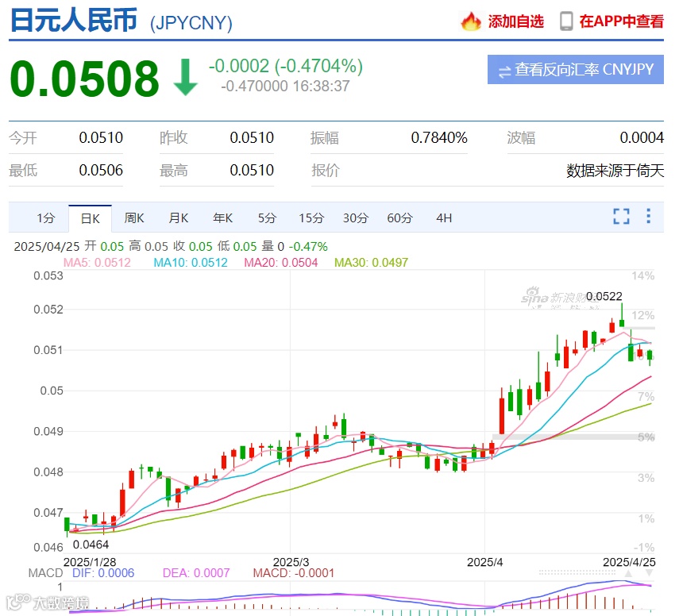Click the MA10: 0.0512 legend label
This screenshot has height=616, width=679.
[x=191, y=262]
